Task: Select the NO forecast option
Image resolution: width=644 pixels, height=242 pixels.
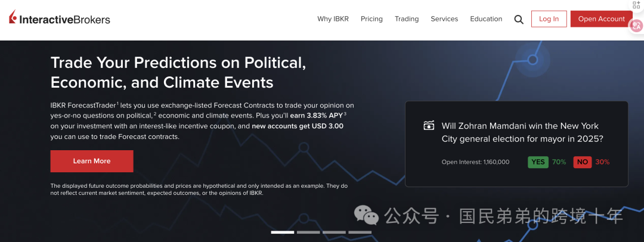Action: 583,162
